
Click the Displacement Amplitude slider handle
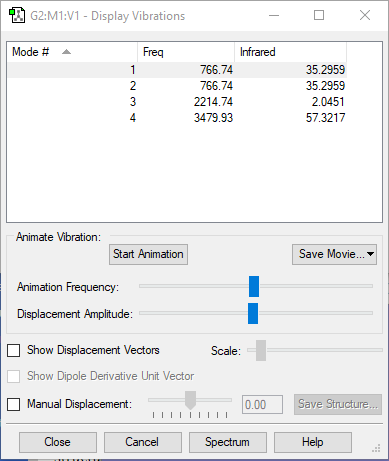point(253,313)
